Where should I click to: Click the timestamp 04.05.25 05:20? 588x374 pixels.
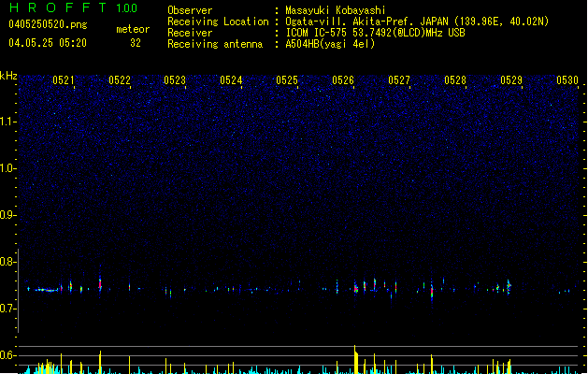click(48, 43)
